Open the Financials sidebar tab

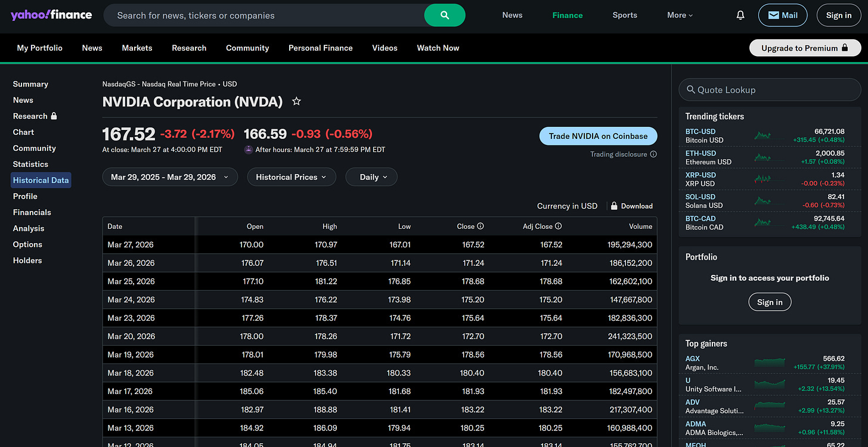[x=32, y=212]
